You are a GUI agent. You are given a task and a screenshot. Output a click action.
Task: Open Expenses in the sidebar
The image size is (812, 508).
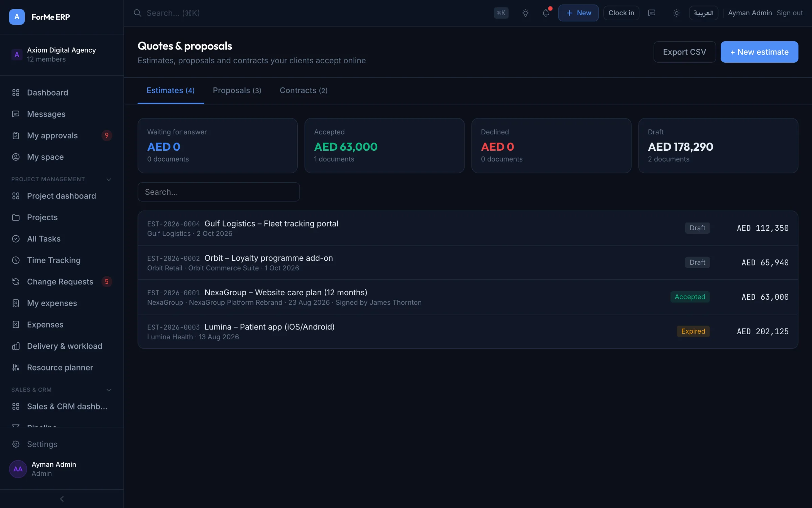62,324
